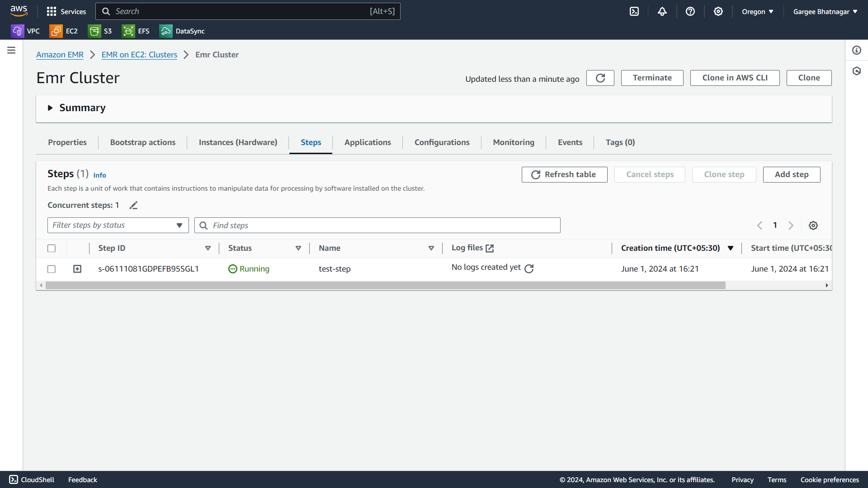Switch to the Monitoring tab
Image resolution: width=868 pixels, height=488 pixels.
click(513, 142)
